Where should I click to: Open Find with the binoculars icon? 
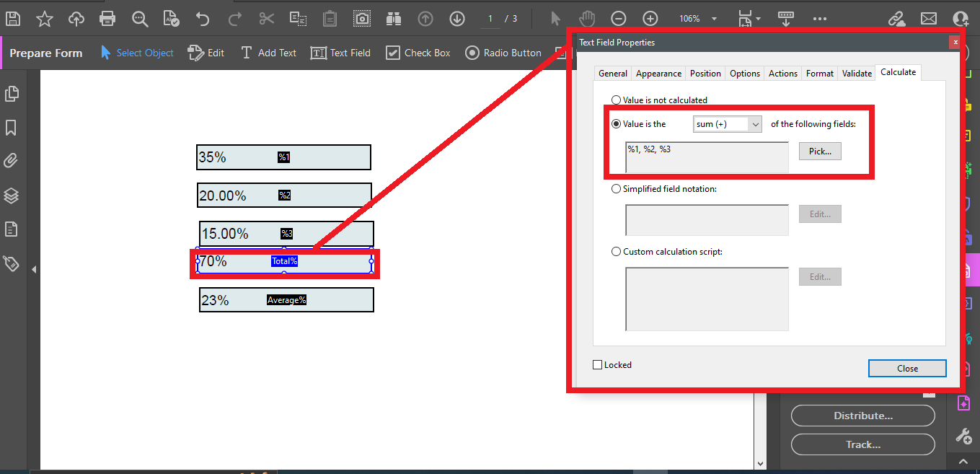pyautogui.click(x=393, y=19)
